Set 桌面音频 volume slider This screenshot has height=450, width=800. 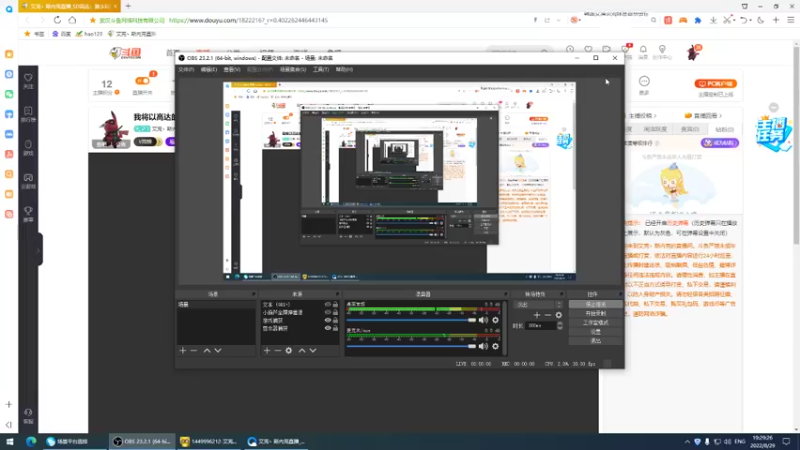pos(411,320)
